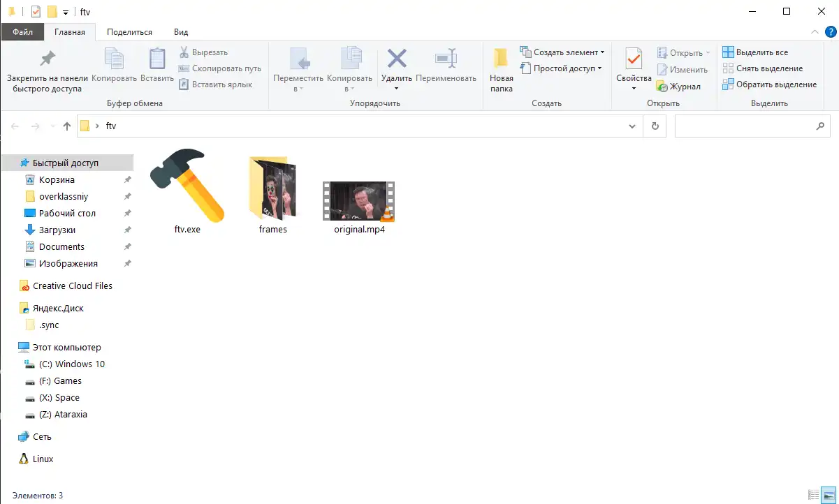Open the Копировать в dropdown
The image size is (839, 504).
tap(349, 71)
